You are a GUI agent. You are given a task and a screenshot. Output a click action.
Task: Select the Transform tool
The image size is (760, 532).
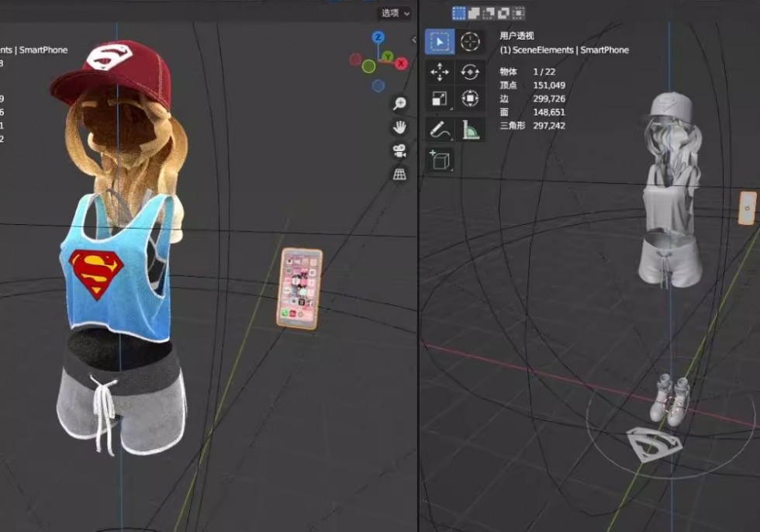tap(470, 98)
